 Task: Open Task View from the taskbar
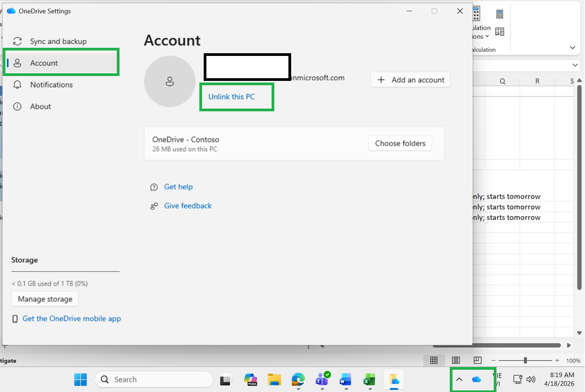point(226,380)
